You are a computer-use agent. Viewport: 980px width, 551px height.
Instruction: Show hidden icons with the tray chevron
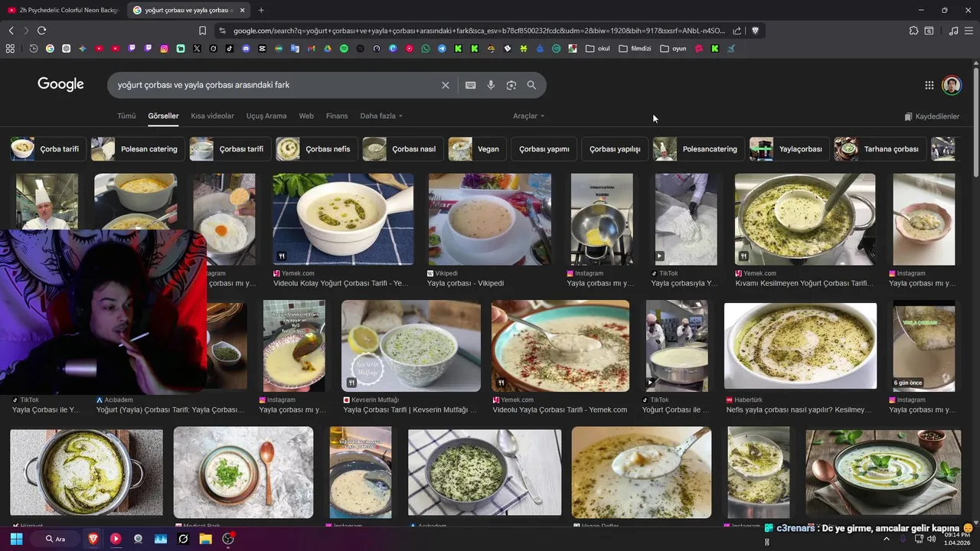click(x=887, y=539)
